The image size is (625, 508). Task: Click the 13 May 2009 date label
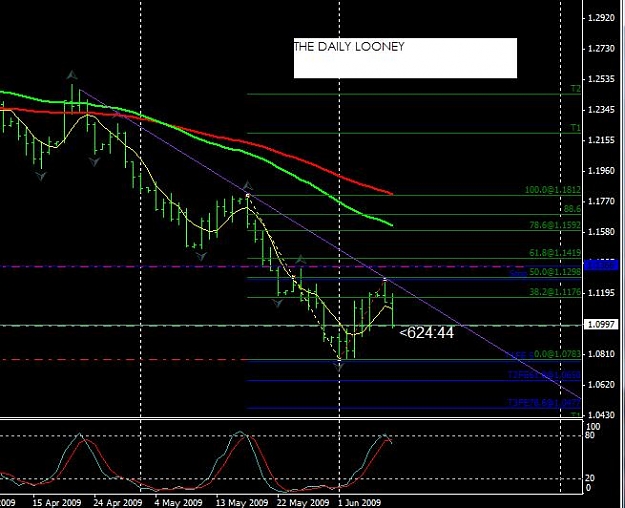pyautogui.click(x=242, y=502)
